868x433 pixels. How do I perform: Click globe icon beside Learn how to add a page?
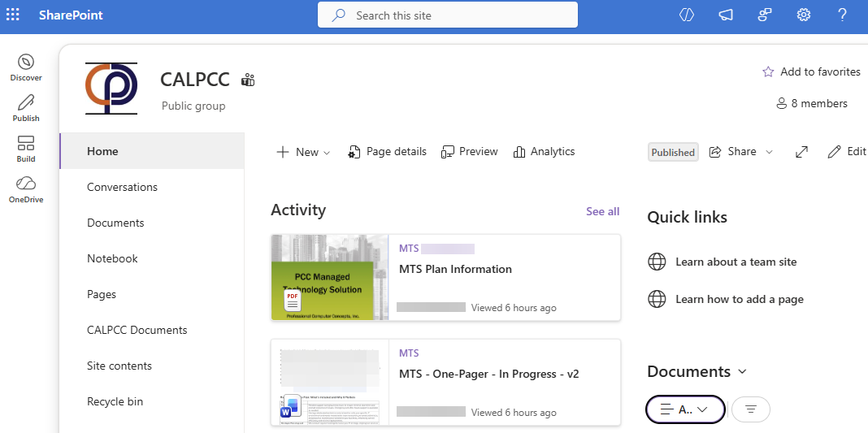pyautogui.click(x=657, y=299)
